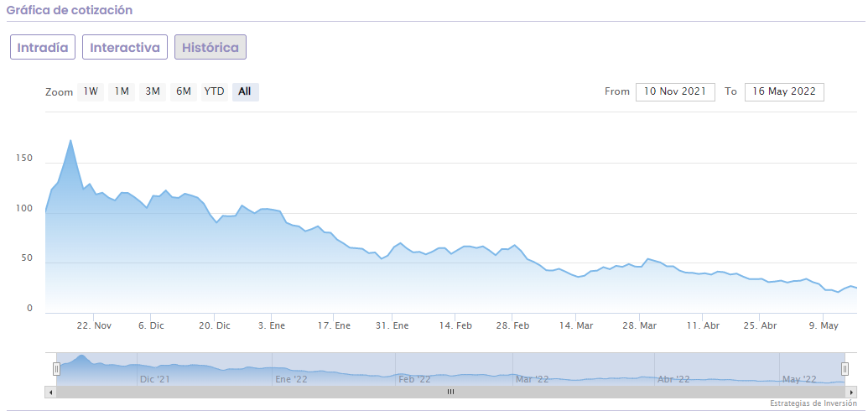Click the Gráfica de cotización heading
Screen dimensions: 868x416
[x=70, y=10]
